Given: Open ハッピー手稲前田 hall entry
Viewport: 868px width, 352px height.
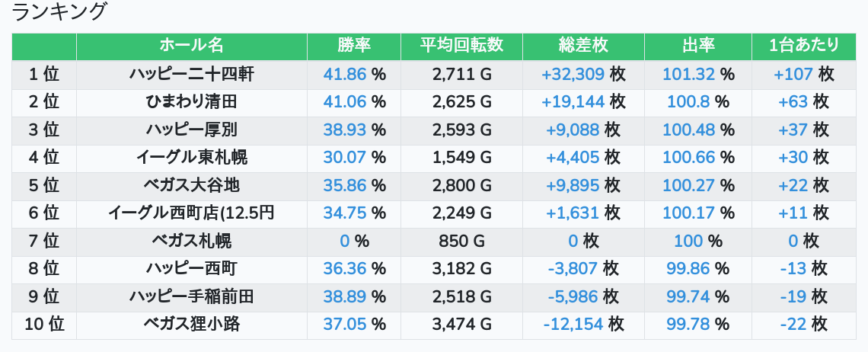Looking at the screenshot, I should tap(192, 296).
